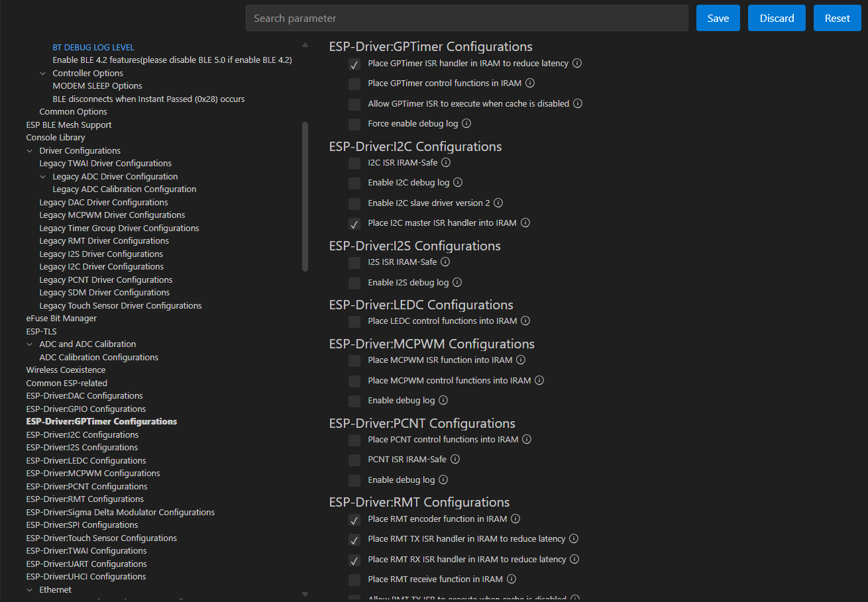868x602 pixels.
Task: Open help icon for "Place RMT encoder function in IRAM"
Action: 515,519
